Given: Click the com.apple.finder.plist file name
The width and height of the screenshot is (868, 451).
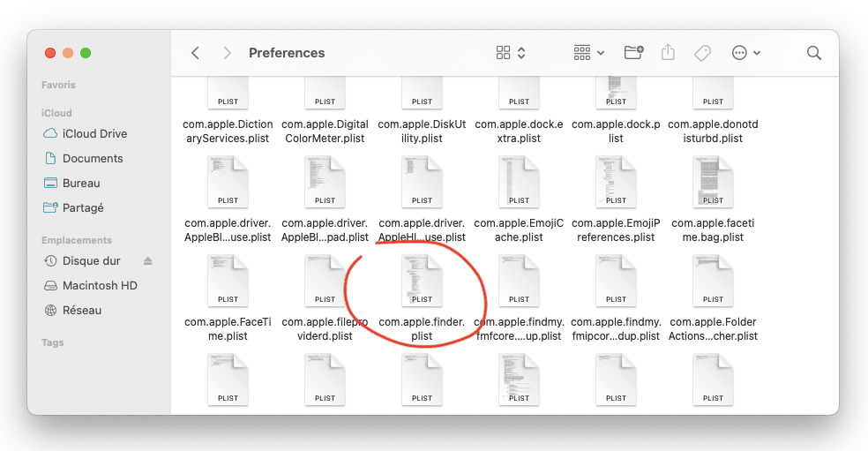Looking at the screenshot, I should pyautogui.click(x=422, y=329).
